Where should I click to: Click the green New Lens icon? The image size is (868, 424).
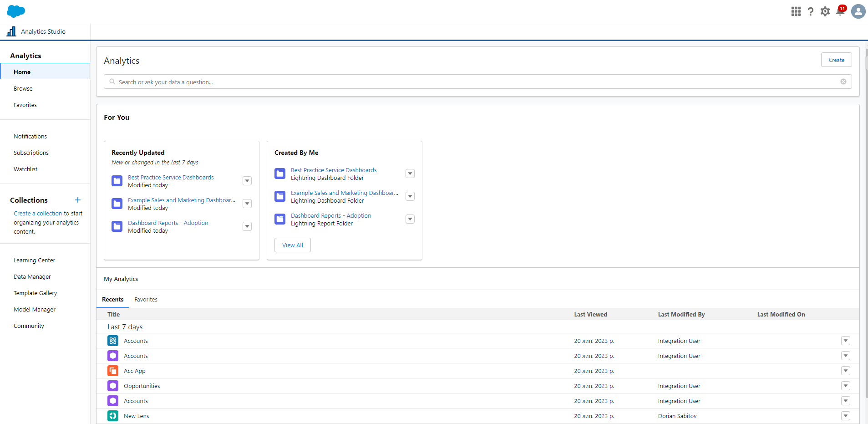pyautogui.click(x=113, y=416)
